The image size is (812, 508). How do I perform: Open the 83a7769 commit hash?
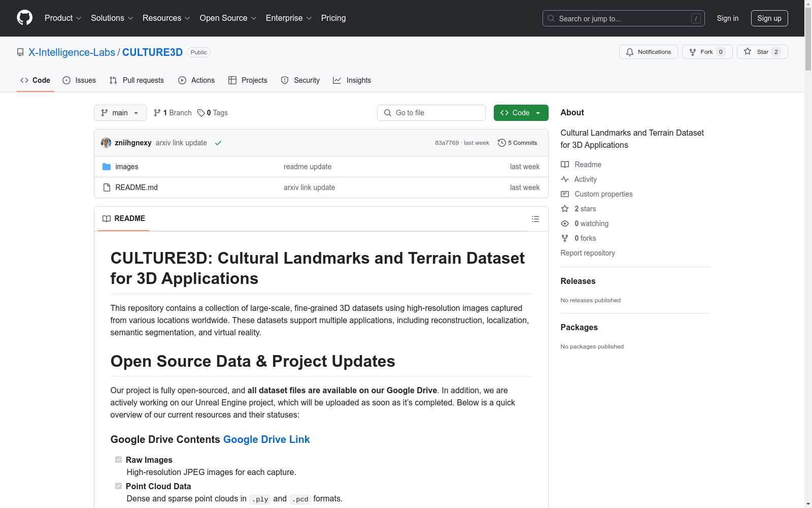[x=447, y=143]
